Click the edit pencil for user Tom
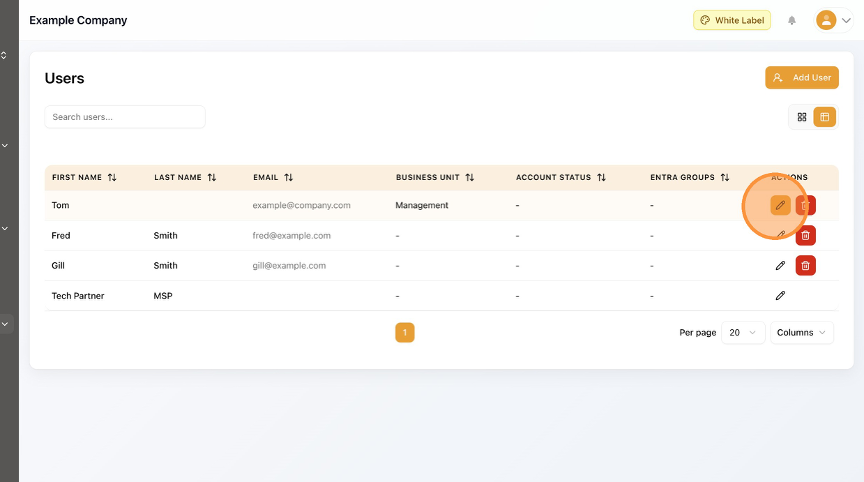 pos(780,205)
